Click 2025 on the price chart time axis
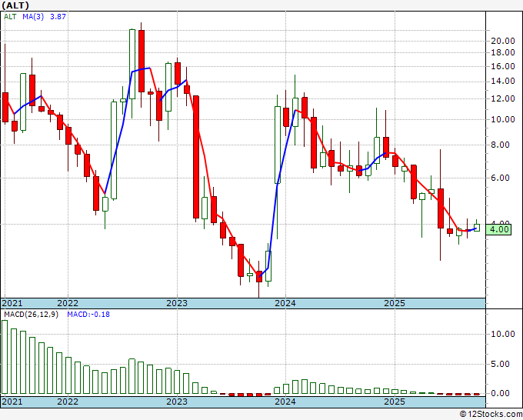The image size is (523, 420). 395,303
